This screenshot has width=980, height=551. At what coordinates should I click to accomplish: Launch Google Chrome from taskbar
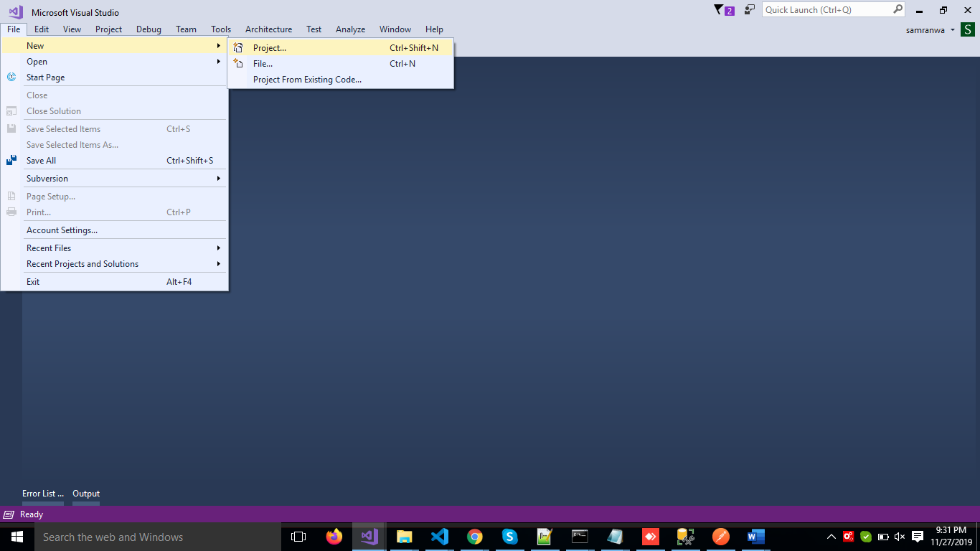tap(475, 537)
